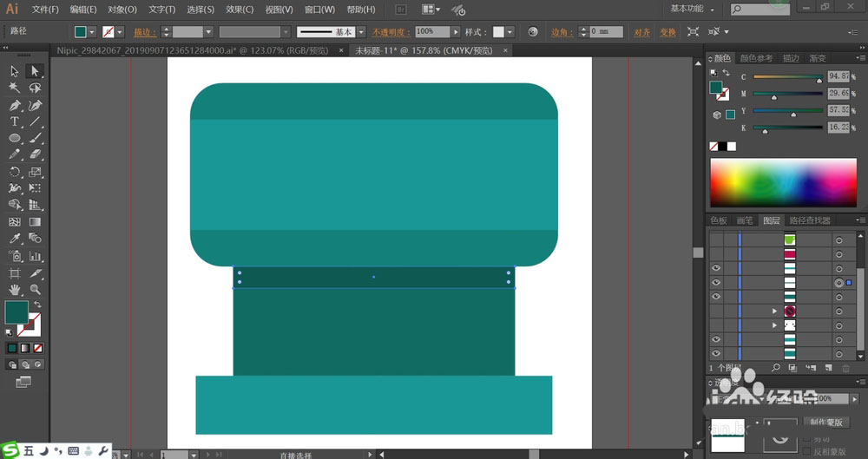Switch to the 路径查找器 tab
The width and height of the screenshot is (868, 459).
tap(810, 220)
